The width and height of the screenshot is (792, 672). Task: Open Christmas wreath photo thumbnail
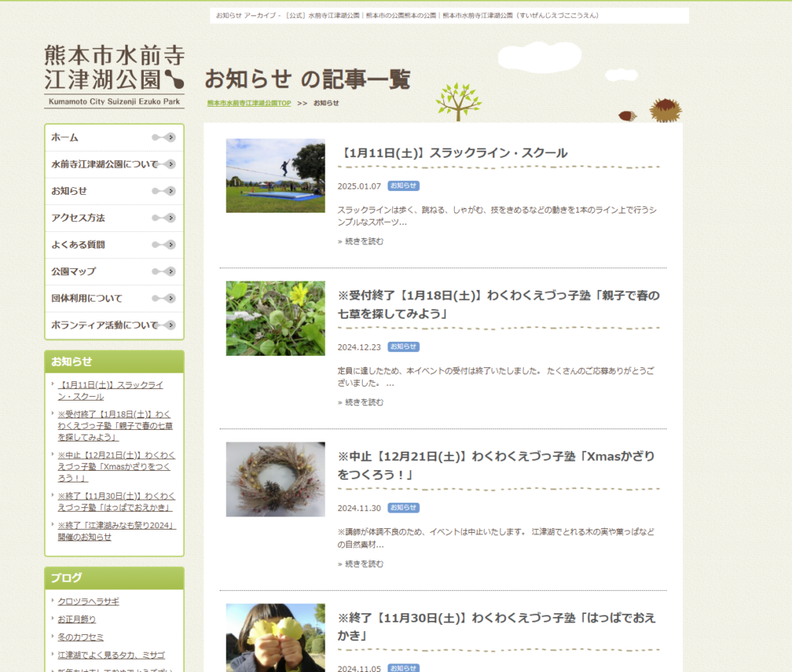[275, 479]
